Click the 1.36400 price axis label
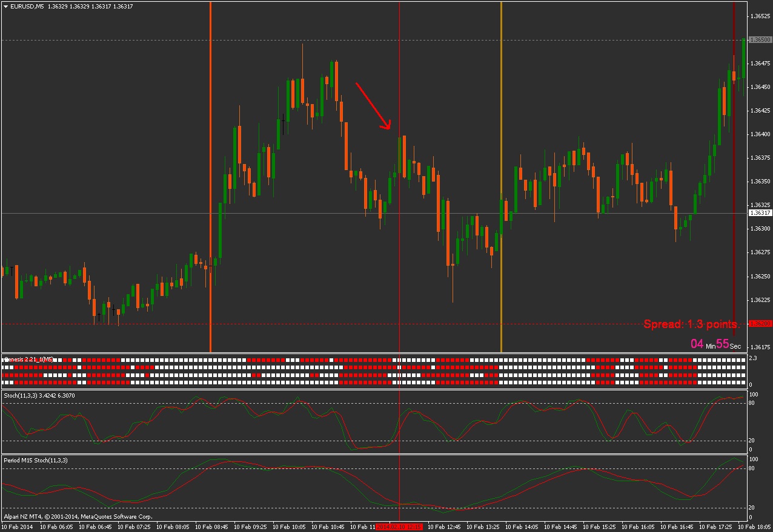Screen dimensions: 773x532 (760, 134)
